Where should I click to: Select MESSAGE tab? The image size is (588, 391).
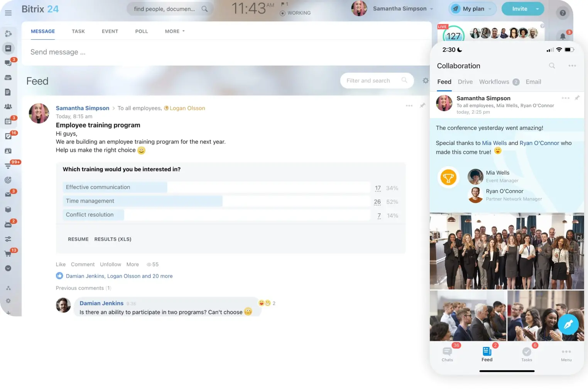click(x=43, y=31)
